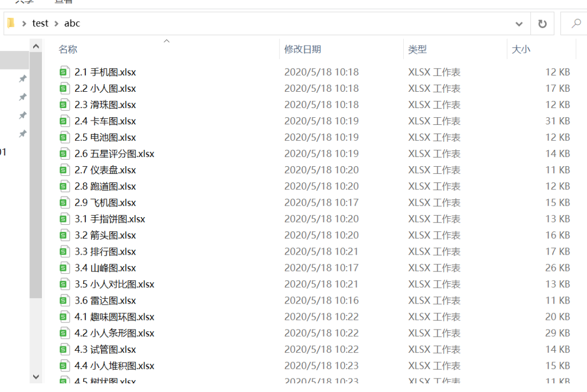Click type XLSX 工作表 of 3.3 排行图.xlsx

coord(434,251)
